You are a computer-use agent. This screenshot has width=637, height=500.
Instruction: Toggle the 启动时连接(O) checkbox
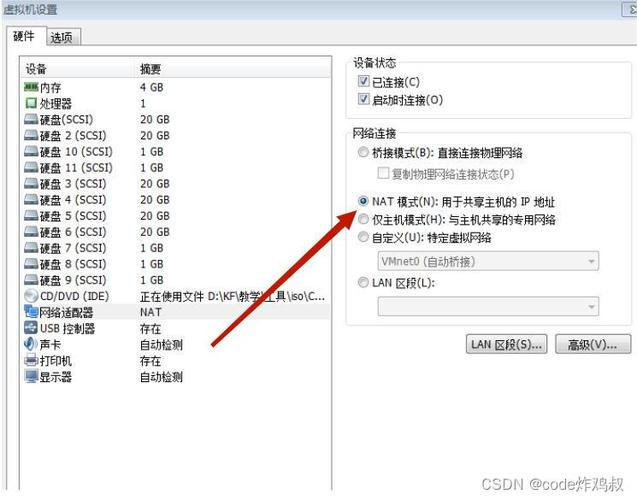click(x=364, y=99)
